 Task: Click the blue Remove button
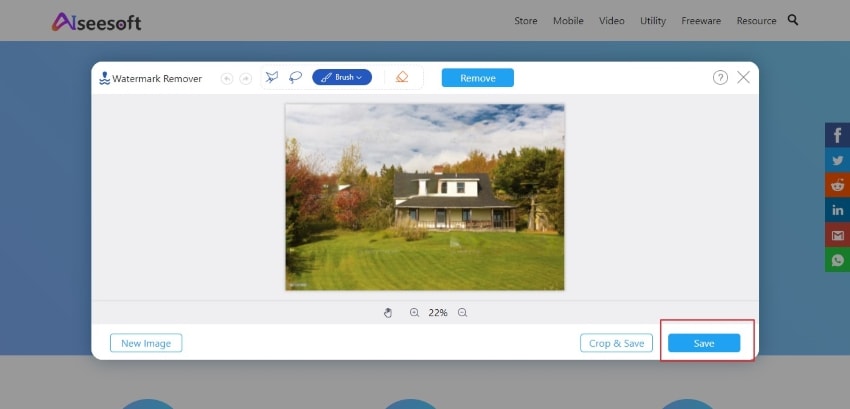pyautogui.click(x=478, y=78)
